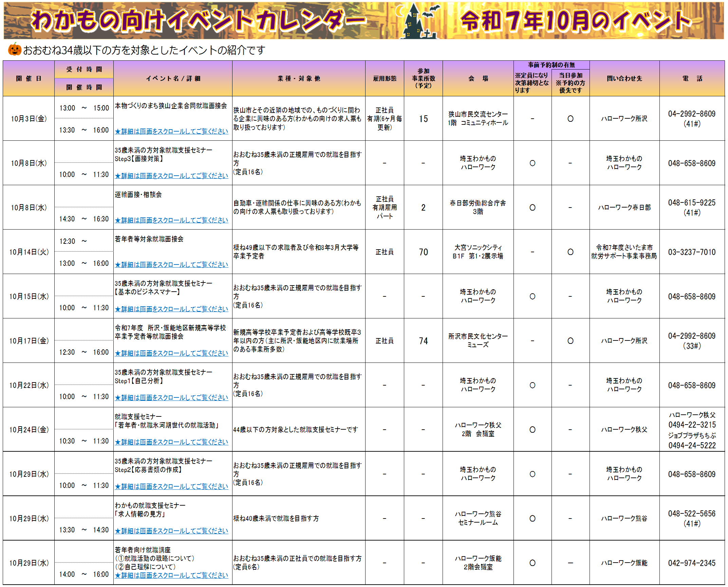Screen dimensions: 728x587
Task: Click the 大宮ソニックシティ venue cell
Action: 478,252
